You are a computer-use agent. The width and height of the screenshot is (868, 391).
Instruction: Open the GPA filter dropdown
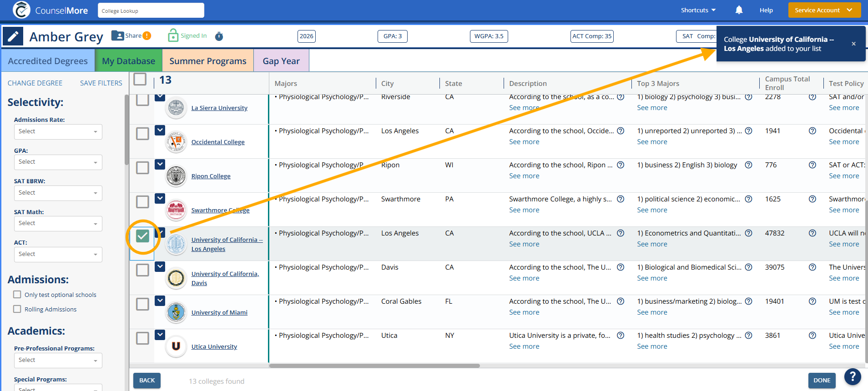(58, 162)
